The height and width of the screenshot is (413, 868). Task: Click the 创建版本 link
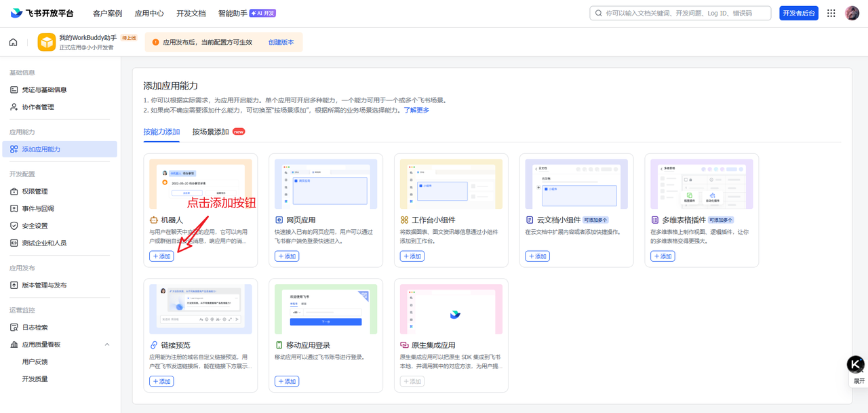click(x=281, y=42)
